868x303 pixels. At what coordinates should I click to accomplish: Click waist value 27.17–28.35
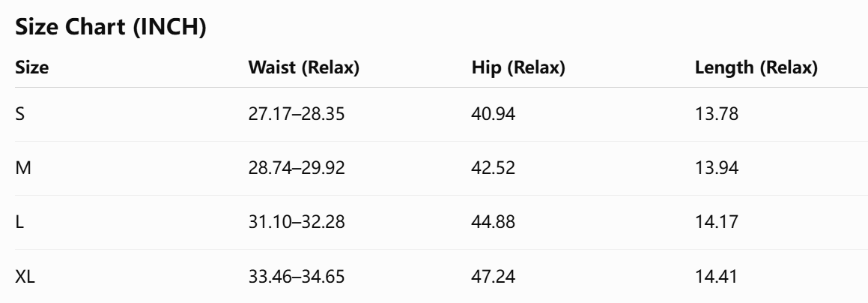tap(296, 114)
